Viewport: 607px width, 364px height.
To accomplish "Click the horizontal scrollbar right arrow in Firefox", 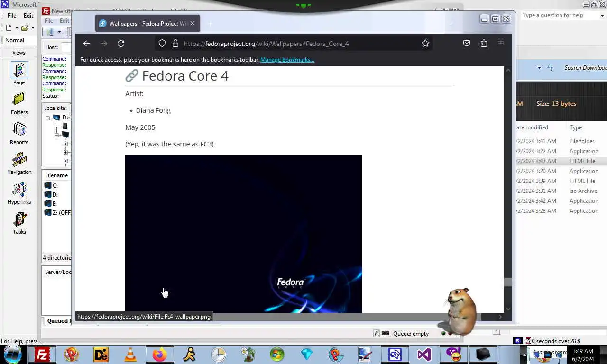I will point(500,317).
